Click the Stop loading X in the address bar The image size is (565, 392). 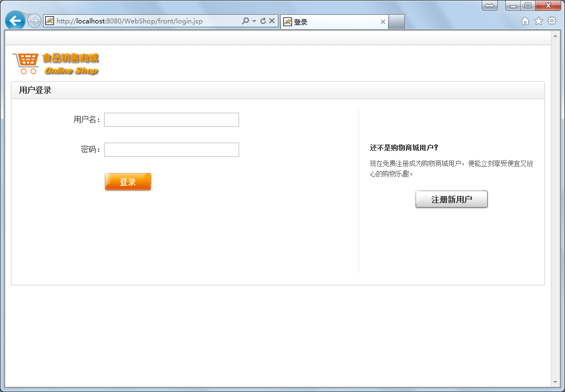pos(272,21)
